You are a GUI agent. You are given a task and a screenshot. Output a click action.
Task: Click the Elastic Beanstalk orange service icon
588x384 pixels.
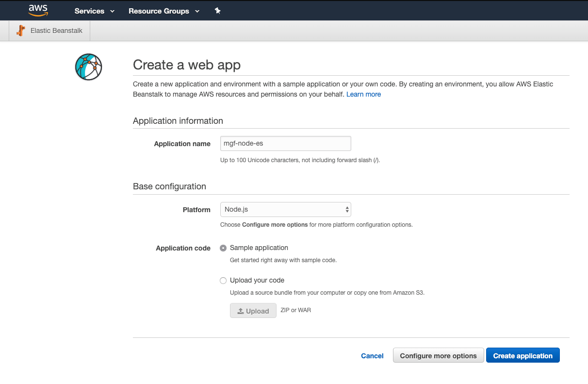20,31
